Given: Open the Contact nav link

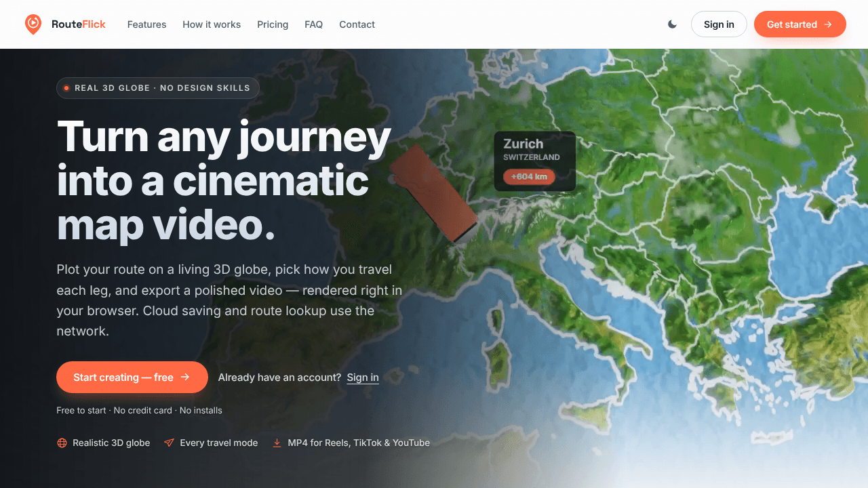Looking at the screenshot, I should [x=357, y=24].
